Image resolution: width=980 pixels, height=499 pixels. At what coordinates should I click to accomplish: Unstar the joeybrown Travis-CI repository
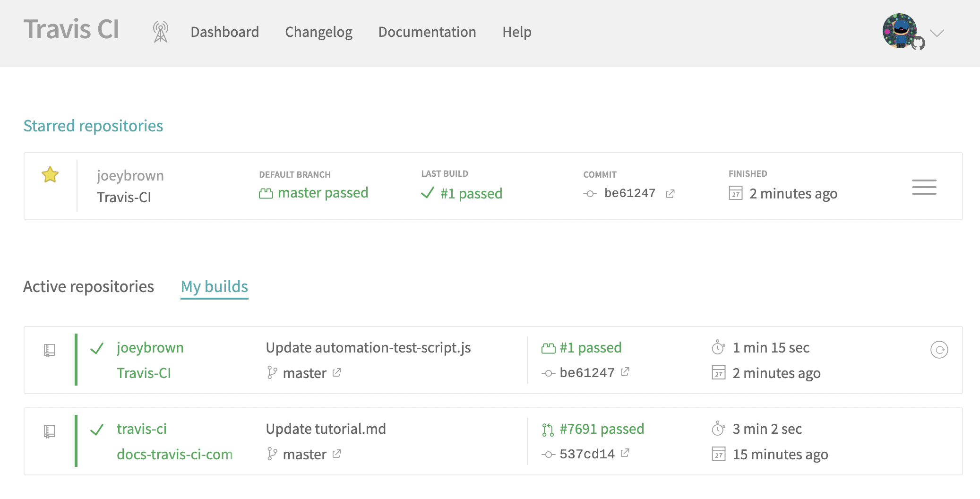tap(50, 175)
